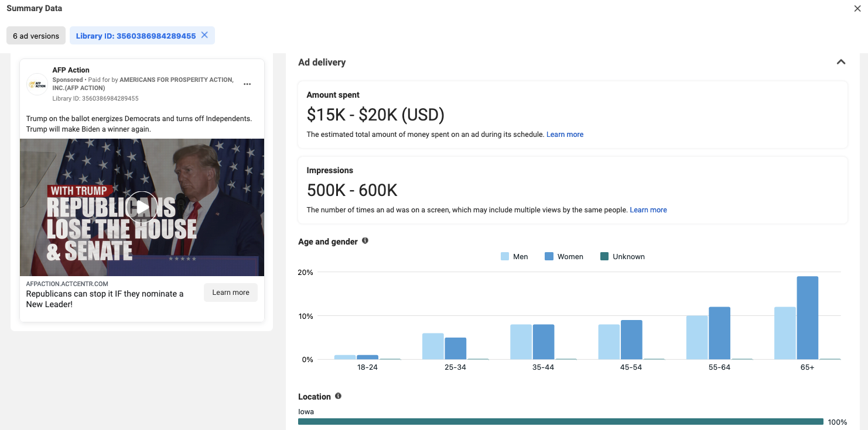Click the 35-44 Women bar

coord(544,342)
